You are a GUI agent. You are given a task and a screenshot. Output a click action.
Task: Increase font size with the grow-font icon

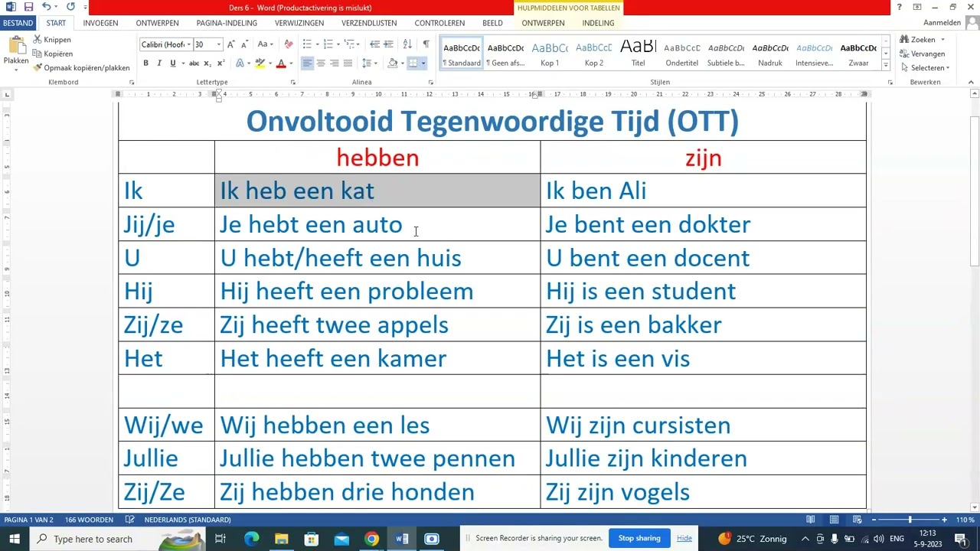pyautogui.click(x=231, y=44)
